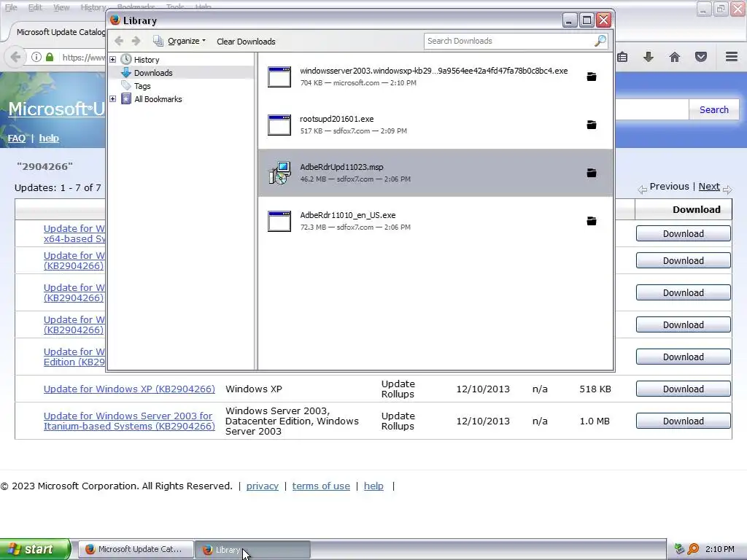Click the help link in footer

click(x=373, y=486)
